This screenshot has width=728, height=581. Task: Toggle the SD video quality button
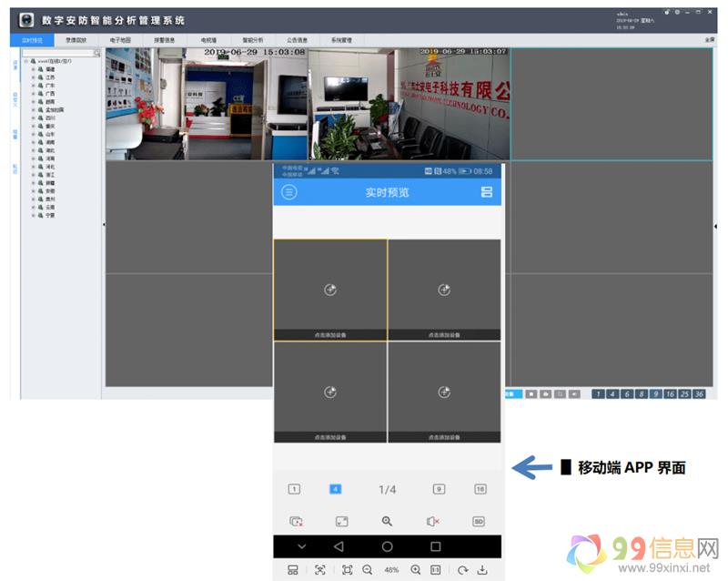pos(479,521)
